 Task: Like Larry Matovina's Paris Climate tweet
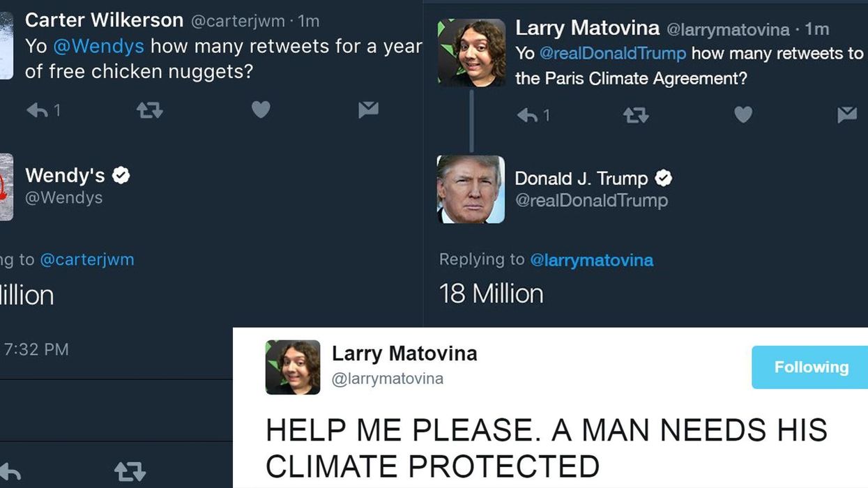(x=743, y=114)
